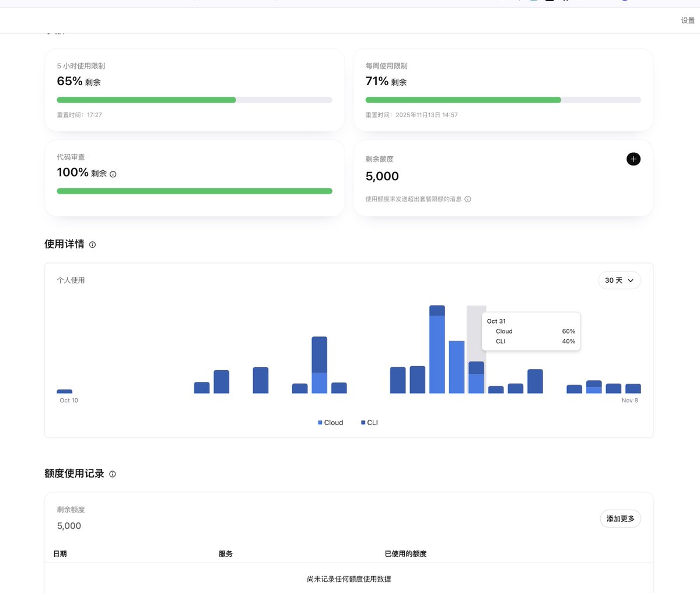Click 重置时间：2025年11月13日 14:57 text

412,115
